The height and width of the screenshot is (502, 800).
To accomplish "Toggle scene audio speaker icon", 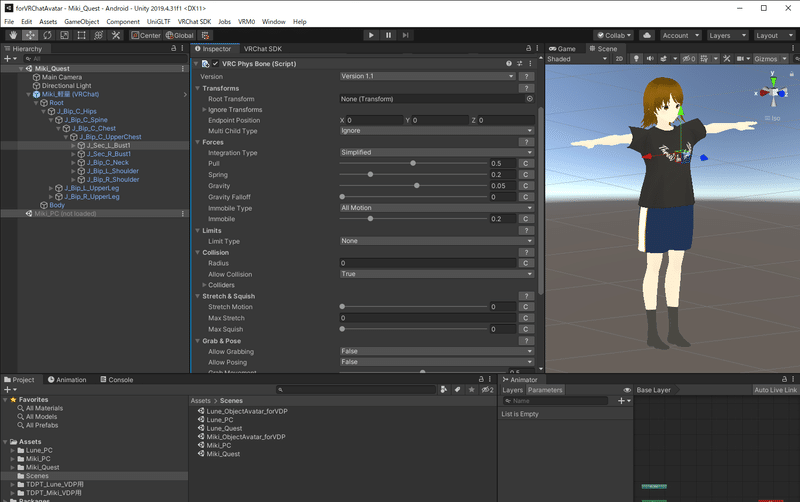I will point(649,59).
